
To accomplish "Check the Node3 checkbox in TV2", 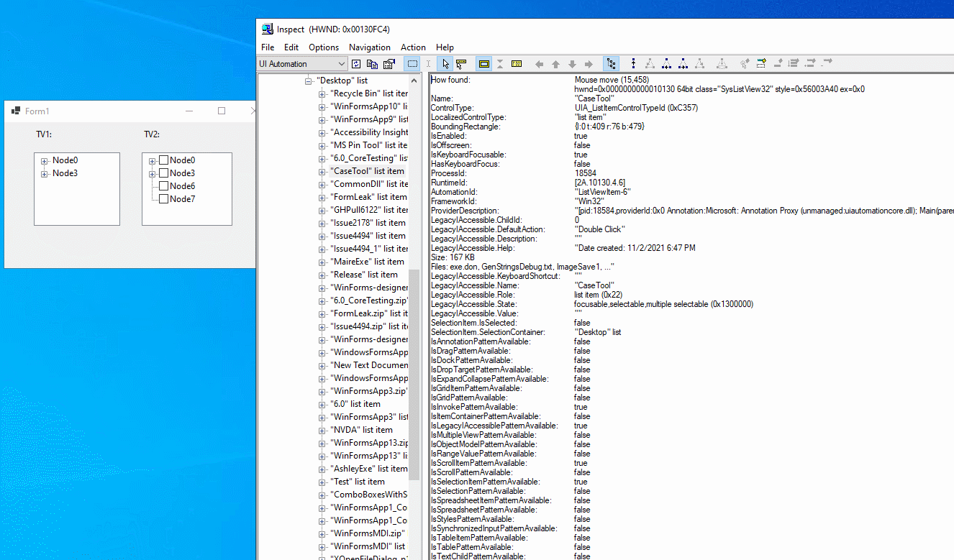I will pos(163,173).
